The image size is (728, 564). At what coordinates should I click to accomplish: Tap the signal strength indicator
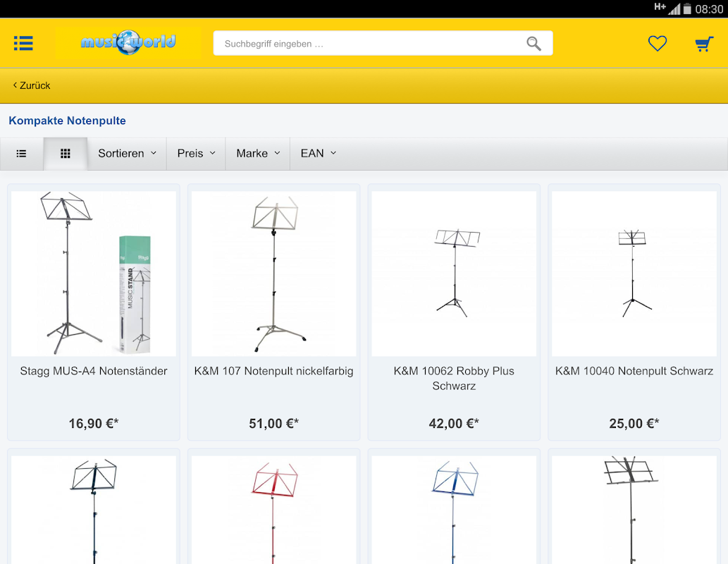click(674, 9)
